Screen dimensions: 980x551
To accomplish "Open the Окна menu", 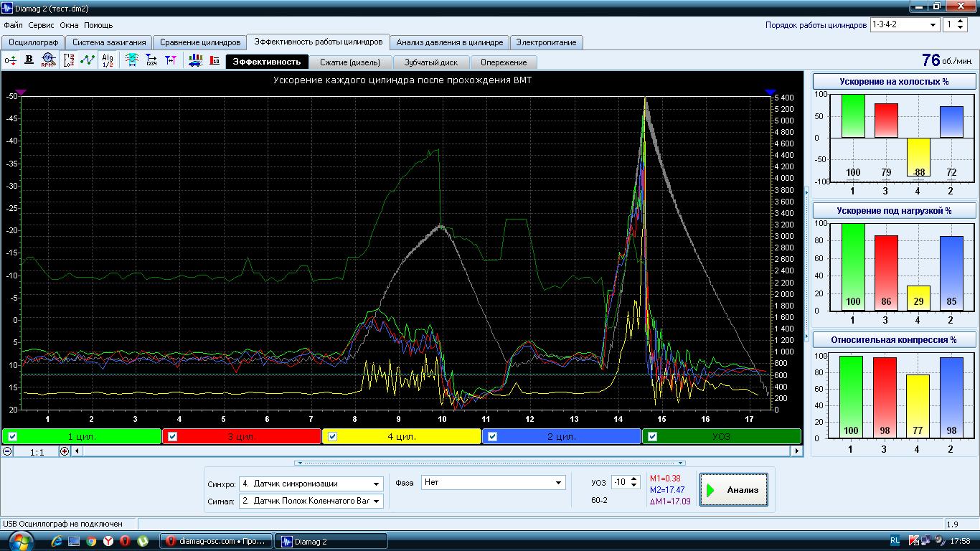I will [x=69, y=25].
